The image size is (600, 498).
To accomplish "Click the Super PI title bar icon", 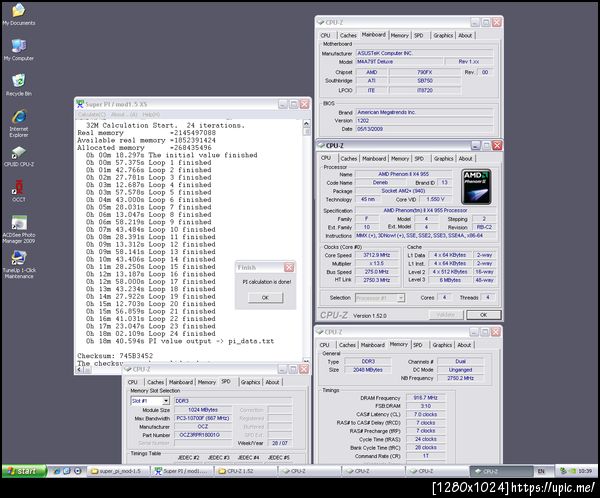I will pos(80,104).
